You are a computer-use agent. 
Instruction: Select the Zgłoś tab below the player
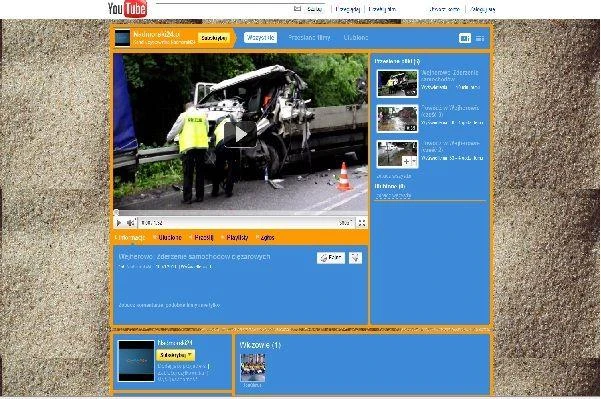tap(265, 238)
